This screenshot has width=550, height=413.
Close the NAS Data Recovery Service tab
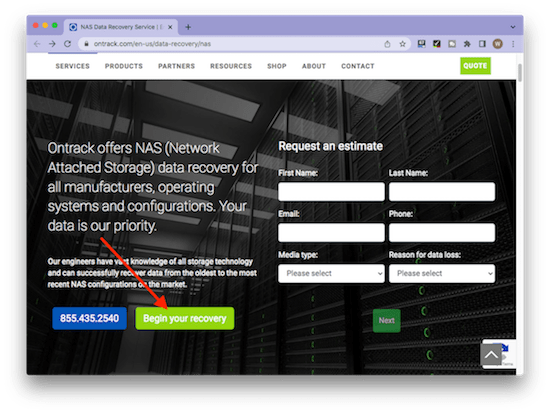(x=170, y=27)
